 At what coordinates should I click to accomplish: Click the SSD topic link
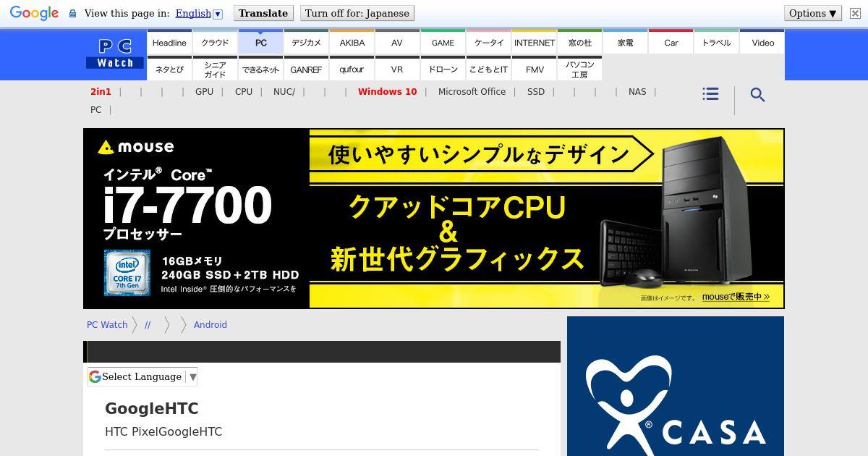[x=536, y=92]
